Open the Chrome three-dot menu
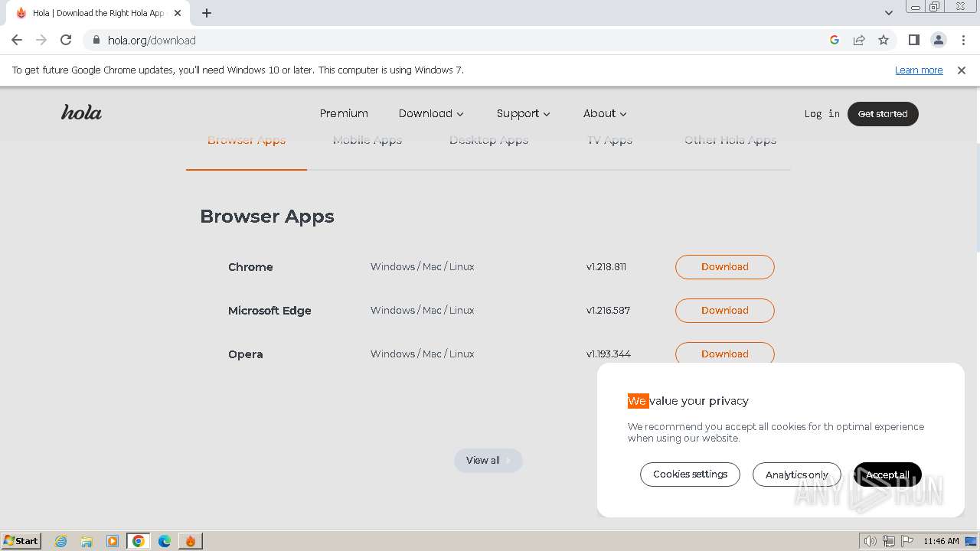Image resolution: width=980 pixels, height=551 pixels. [x=963, y=40]
